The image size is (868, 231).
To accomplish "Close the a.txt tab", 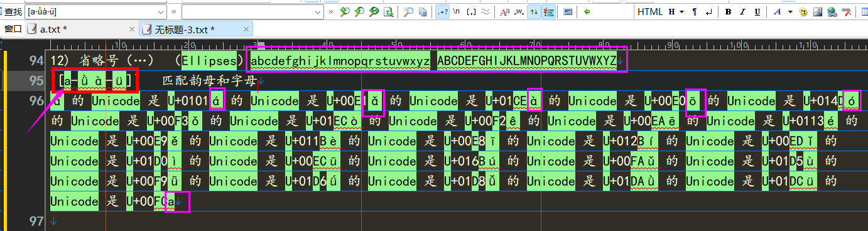I will pos(131,29).
